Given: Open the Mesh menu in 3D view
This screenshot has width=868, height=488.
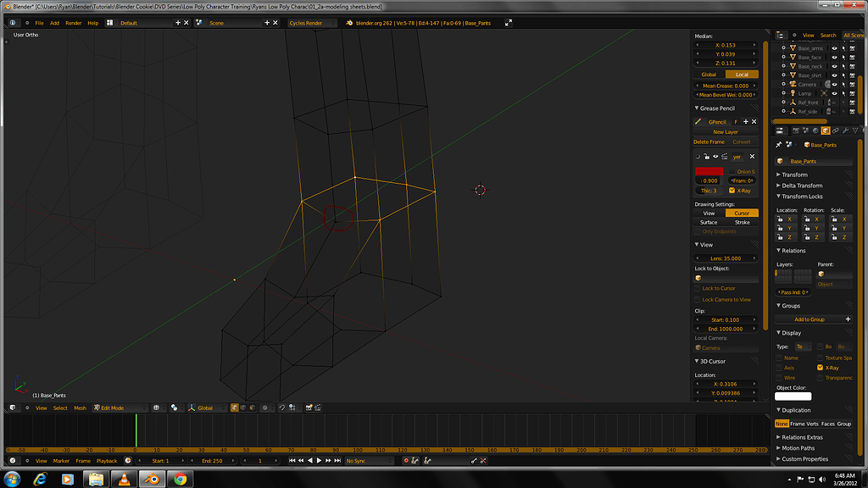Looking at the screenshot, I should tap(81, 408).
